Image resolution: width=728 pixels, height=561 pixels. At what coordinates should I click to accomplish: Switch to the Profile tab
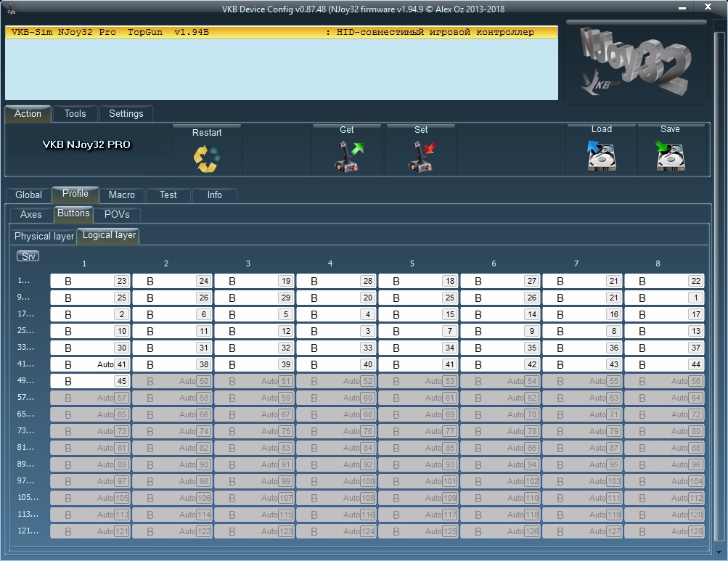pos(75,194)
